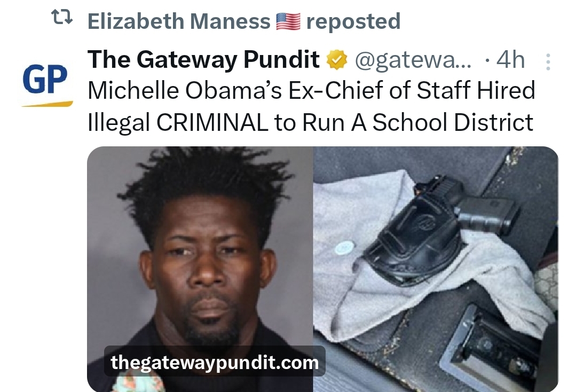Click the 'Michelle Obama's Ex-Chief of Staff' headline line
The width and height of the screenshot is (576, 392).
pyautogui.click(x=312, y=90)
